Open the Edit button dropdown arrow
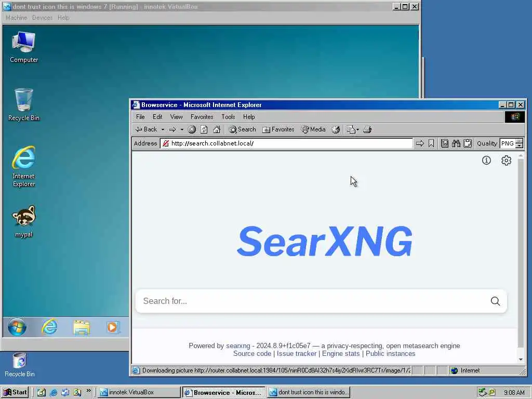The height and width of the screenshot is (399, 532). 357,129
